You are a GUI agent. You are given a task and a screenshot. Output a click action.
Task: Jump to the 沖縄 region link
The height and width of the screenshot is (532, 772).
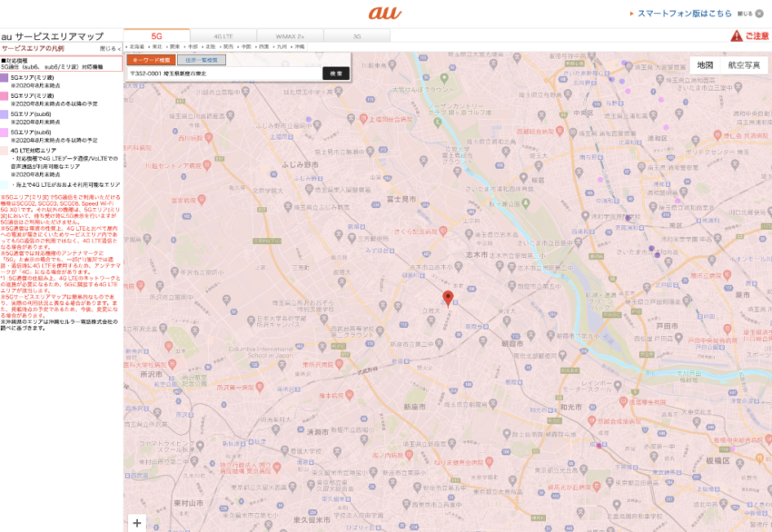299,45
